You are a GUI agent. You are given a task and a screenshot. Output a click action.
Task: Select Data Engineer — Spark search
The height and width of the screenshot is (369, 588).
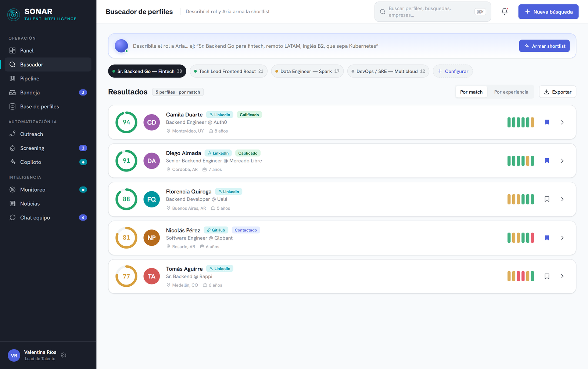307,71
